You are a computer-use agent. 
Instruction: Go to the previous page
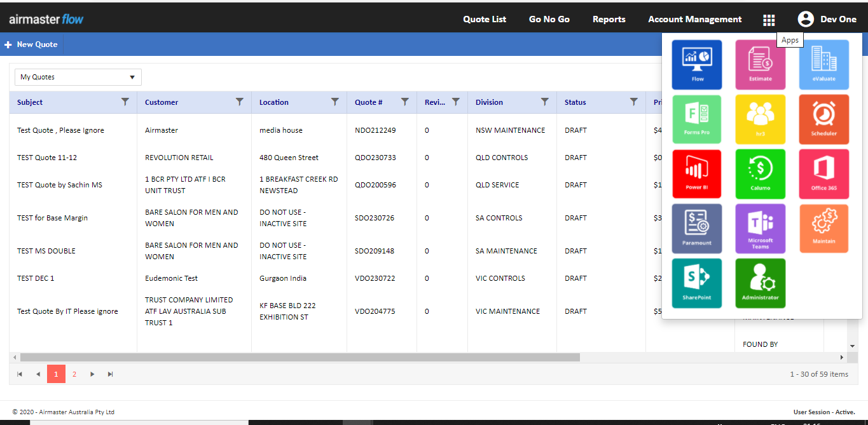38,374
